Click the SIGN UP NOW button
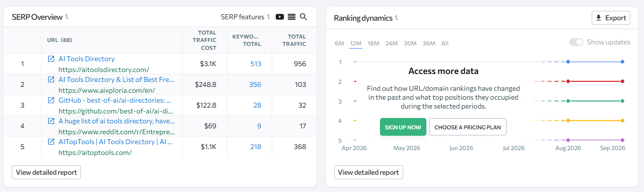The width and height of the screenshot is (644, 192). pos(403,127)
